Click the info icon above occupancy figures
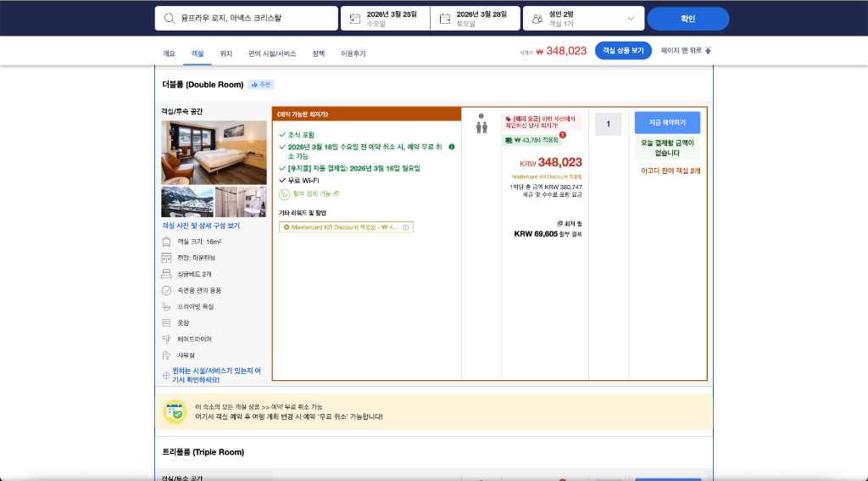 click(481, 116)
